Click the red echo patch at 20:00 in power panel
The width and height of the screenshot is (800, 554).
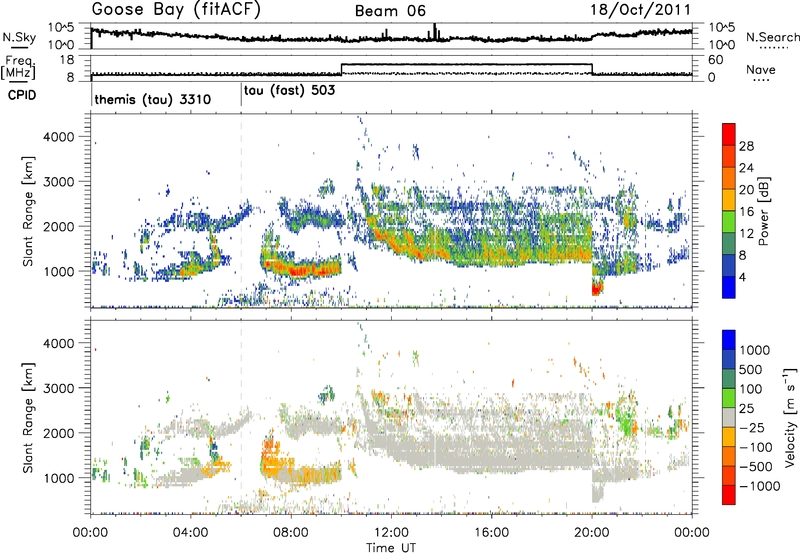click(x=597, y=287)
